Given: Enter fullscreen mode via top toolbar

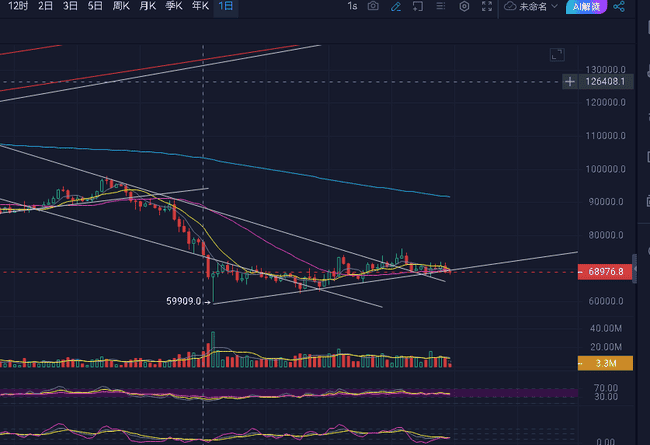Looking at the screenshot, I should [487, 6].
